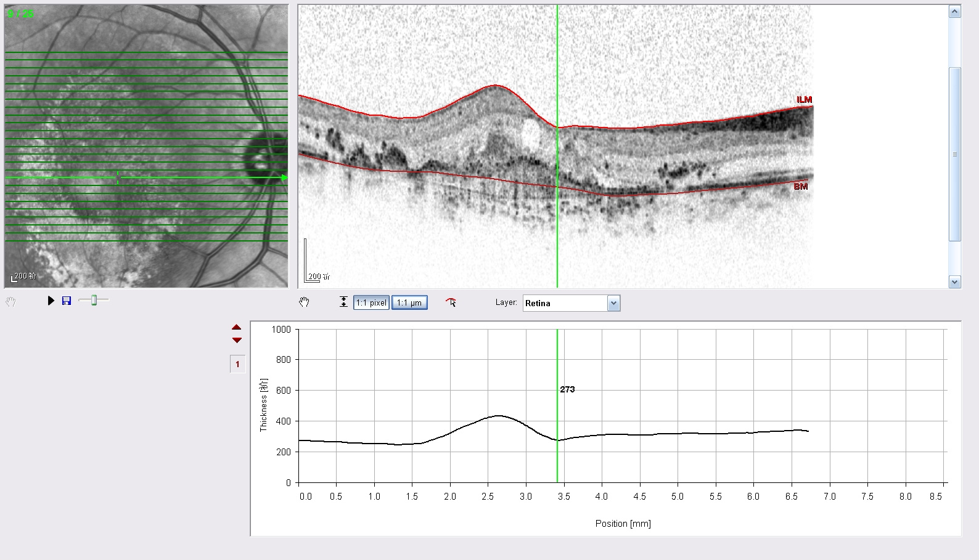Viewport: 979px width, 560px height.
Task: Click the Layer: label next to the dropdown
Action: (x=506, y=302)
